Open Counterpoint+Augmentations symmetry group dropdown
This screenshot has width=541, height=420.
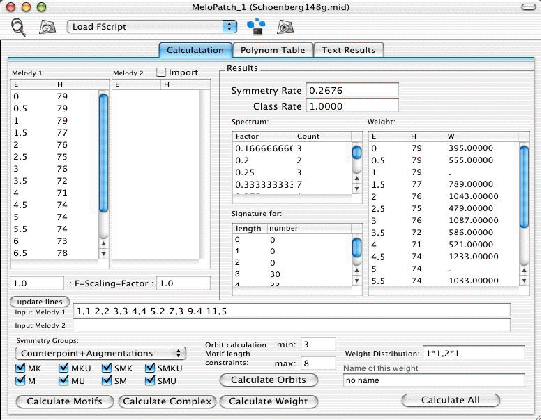100,353
